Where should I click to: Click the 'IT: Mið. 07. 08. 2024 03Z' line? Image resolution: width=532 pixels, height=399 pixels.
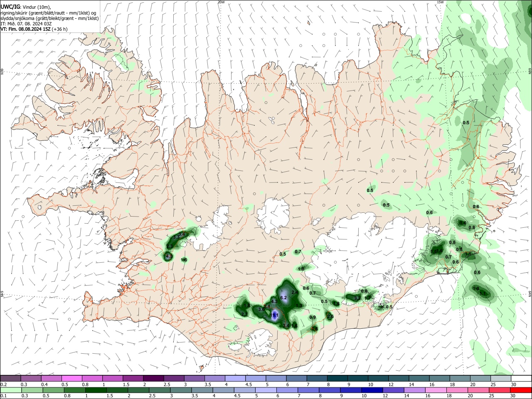pyautogui.click(x=26, y=24)
